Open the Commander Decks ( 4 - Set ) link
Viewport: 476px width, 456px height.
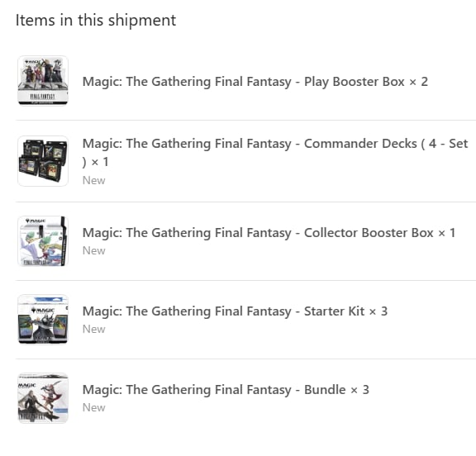click(275, 153)
